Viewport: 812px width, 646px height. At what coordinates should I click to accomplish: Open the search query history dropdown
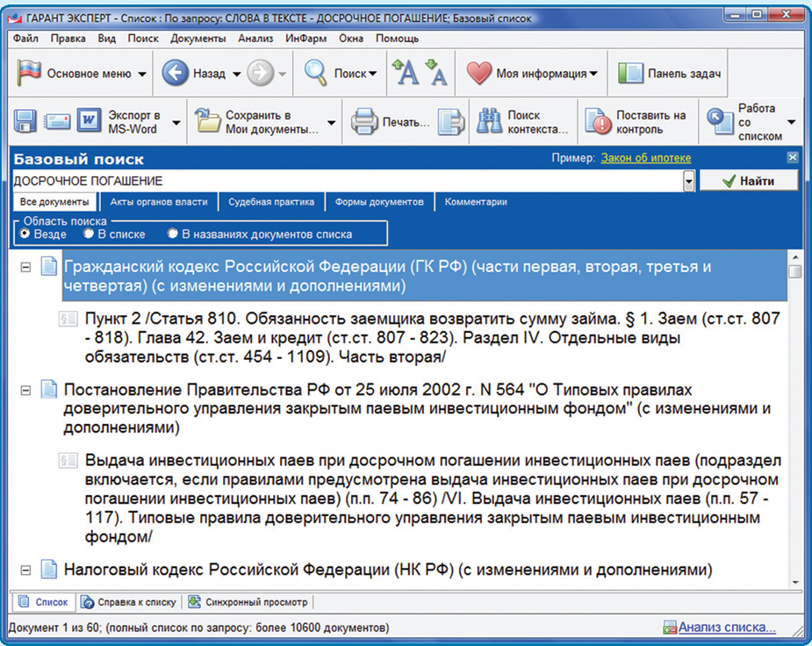(x=689, y=181)
